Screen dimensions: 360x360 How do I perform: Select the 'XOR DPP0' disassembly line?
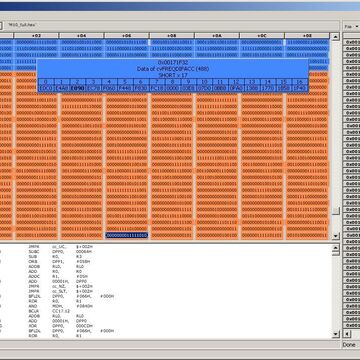point(60,326)
